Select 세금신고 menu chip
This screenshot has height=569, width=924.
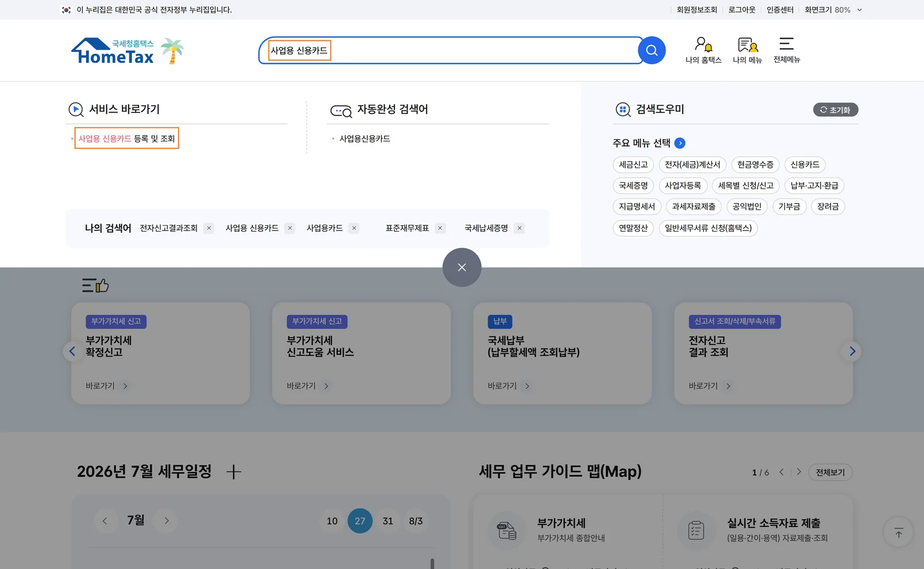point(634,165)
